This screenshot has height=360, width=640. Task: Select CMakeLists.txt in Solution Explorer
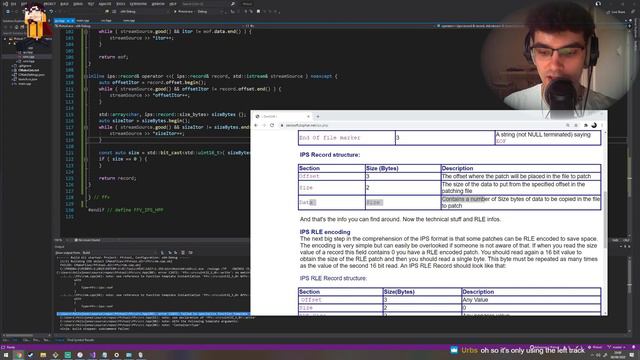(29, 70)
